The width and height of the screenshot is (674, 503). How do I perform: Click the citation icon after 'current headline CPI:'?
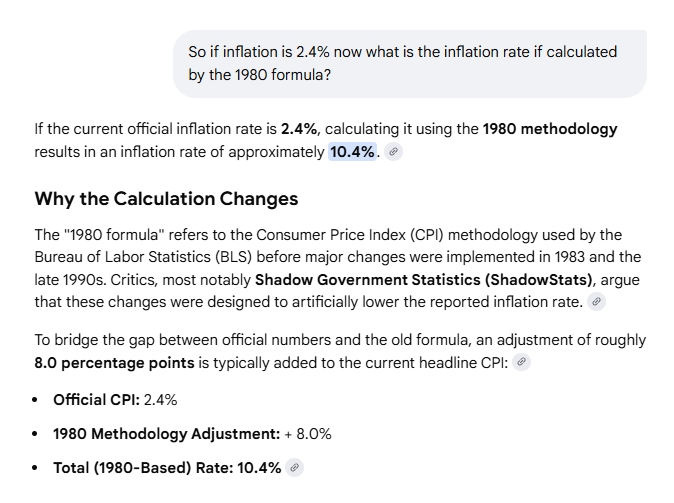[521, 363]
